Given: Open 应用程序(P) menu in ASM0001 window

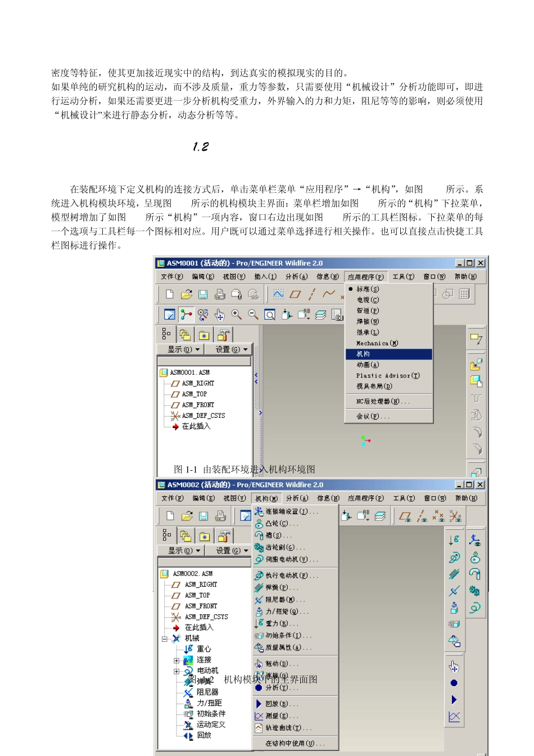Looking at the screenshot, I should tap(365, 277).
